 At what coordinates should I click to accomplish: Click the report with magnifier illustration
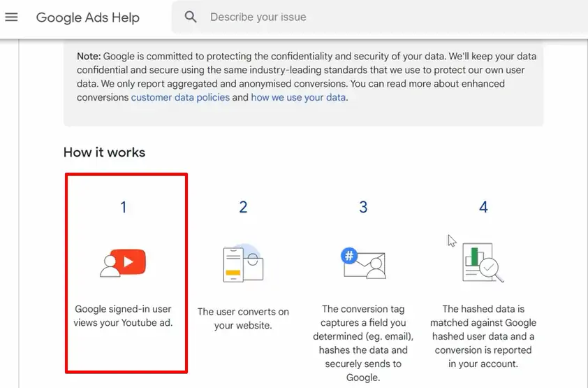[x=483, y=263]
